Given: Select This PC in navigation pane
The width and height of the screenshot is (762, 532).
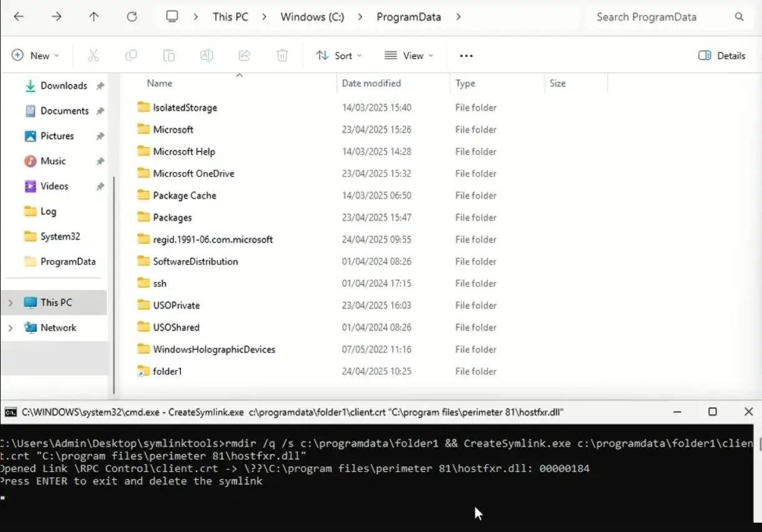Looking at the screenshot, I should [x=55, y=302].
